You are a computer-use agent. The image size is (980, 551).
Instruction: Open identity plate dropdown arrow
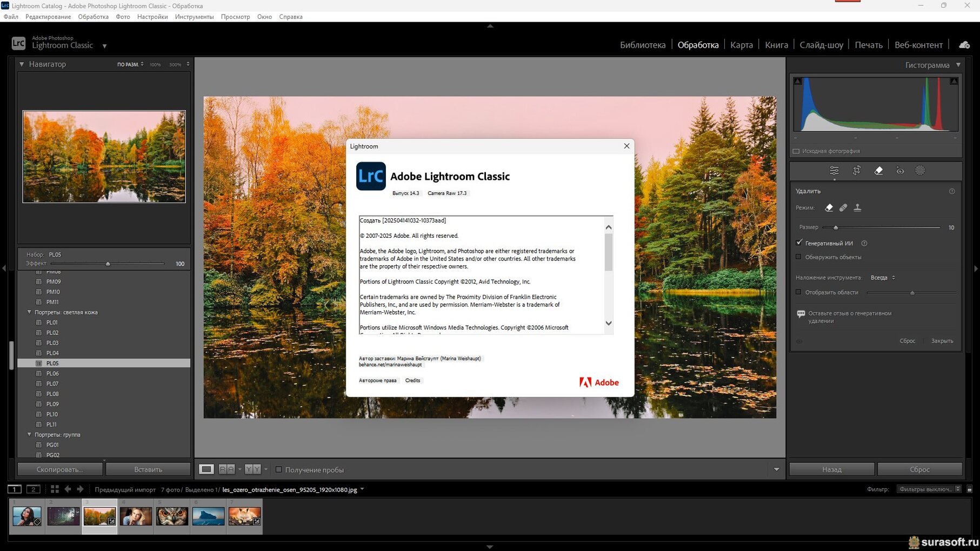(104, 46)
